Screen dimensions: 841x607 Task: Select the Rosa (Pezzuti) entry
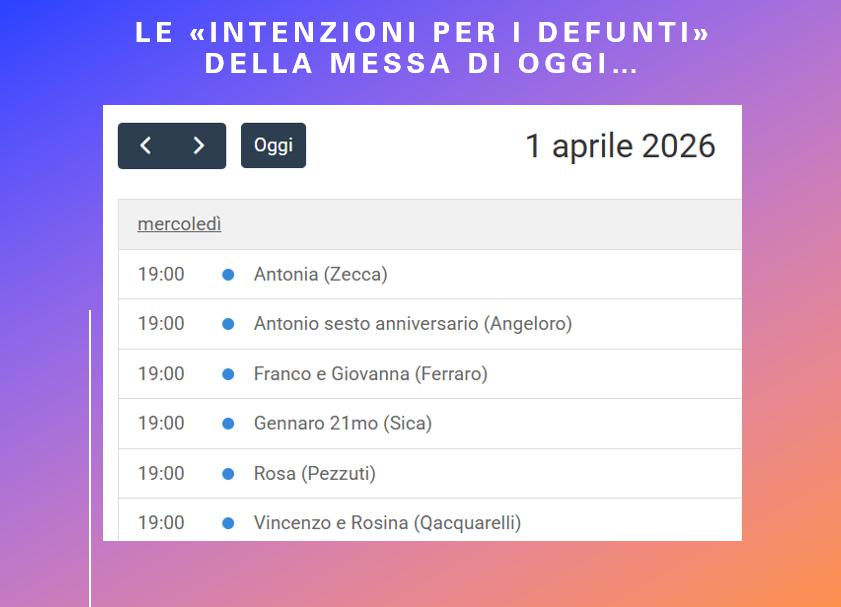point(314,473)
